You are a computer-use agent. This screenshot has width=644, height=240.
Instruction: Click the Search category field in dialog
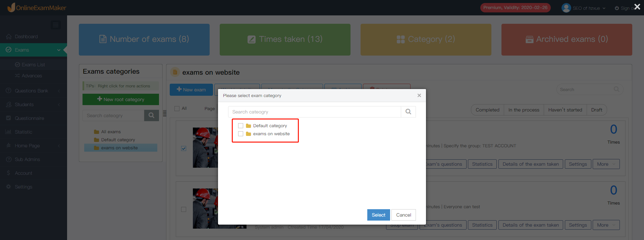click(315, 112)
